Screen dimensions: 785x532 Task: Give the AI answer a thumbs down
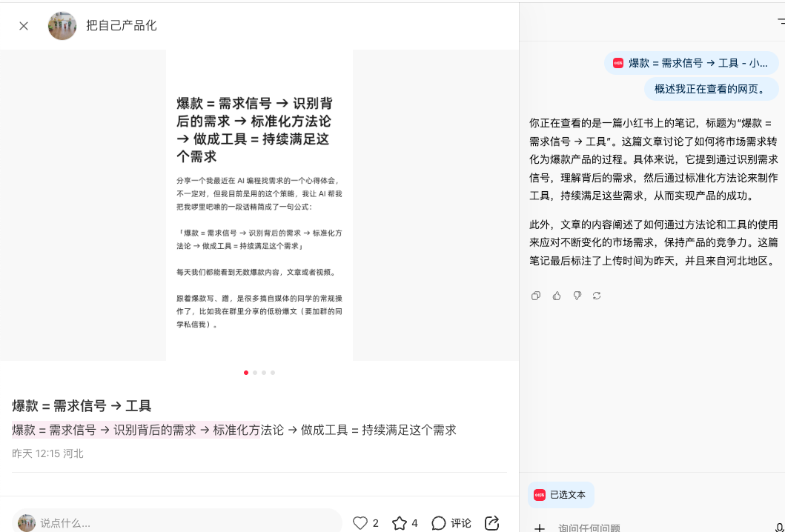(577, 296)
